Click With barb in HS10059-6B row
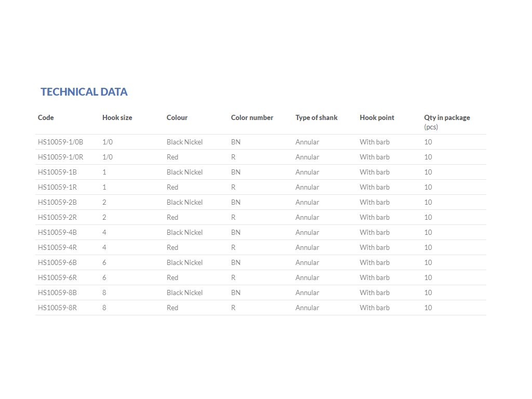 pos(375,262)
